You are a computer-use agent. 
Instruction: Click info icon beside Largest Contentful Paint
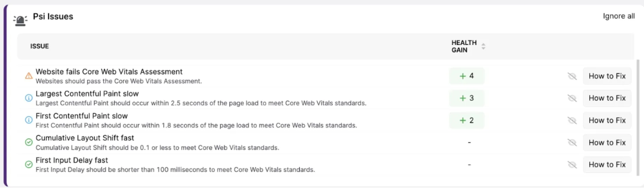(29, 98)
